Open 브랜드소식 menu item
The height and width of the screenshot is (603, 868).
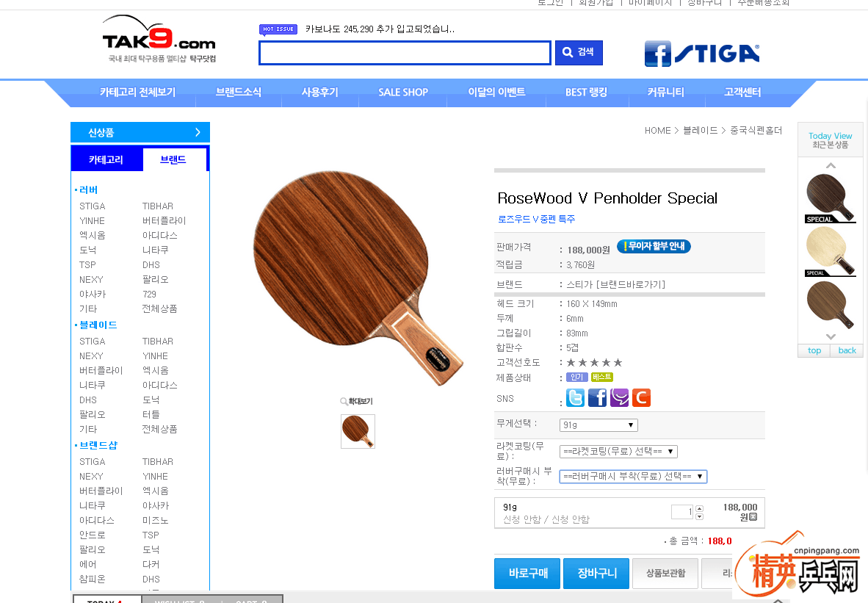point(239,92)
